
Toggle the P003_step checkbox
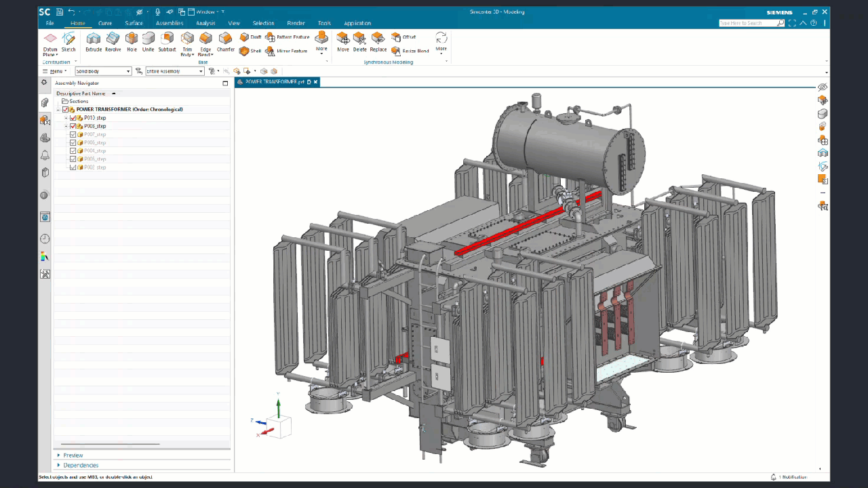point(73,126)
